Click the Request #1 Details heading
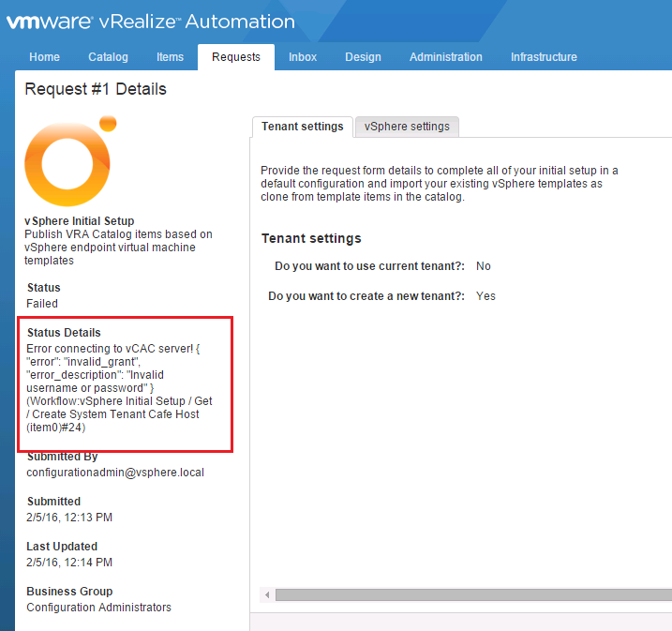 [96, 89]
